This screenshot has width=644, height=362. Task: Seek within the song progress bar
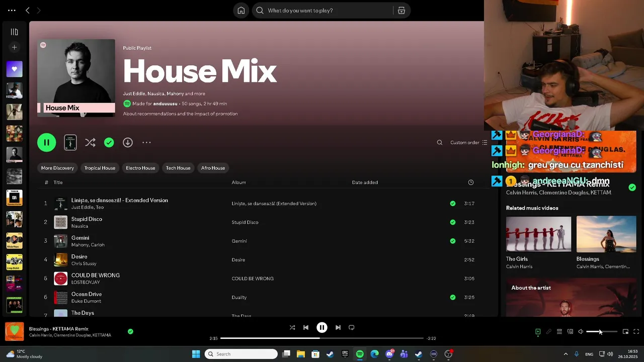pos(322,338)
